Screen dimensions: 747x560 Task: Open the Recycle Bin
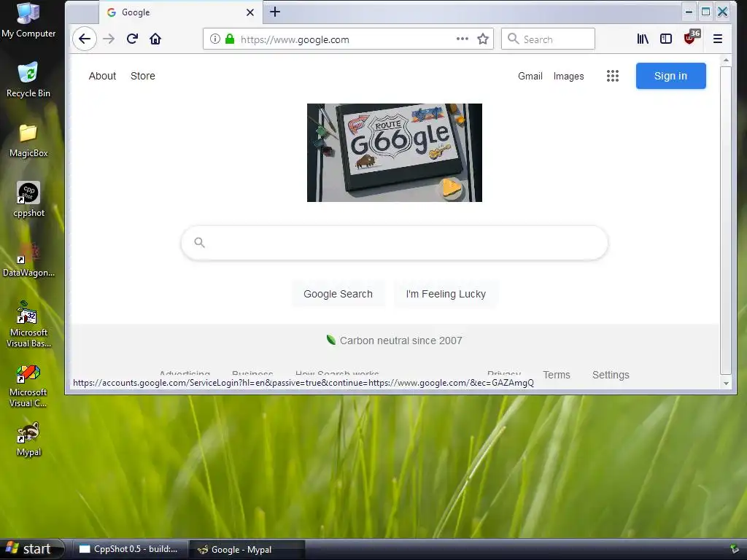pyautogui.click(x=28, y=80)
